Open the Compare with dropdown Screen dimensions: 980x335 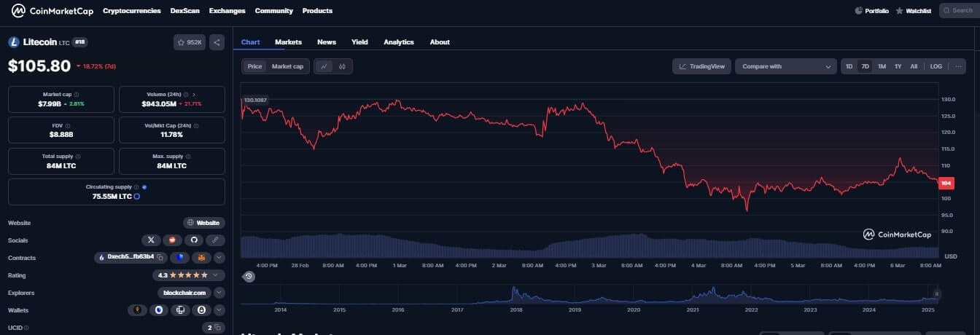pyautogui.click(x=785, y=66)
